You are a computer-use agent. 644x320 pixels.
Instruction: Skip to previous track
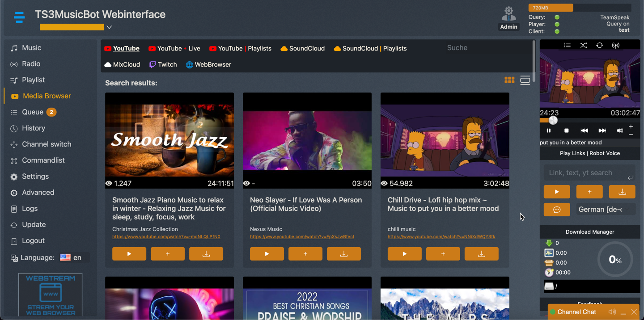point(584,131)
